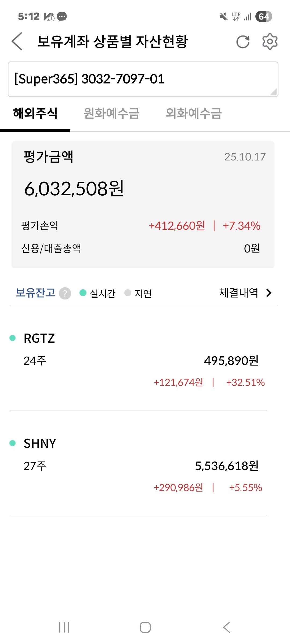Select the 해외주식 tab

coord(35,113)
